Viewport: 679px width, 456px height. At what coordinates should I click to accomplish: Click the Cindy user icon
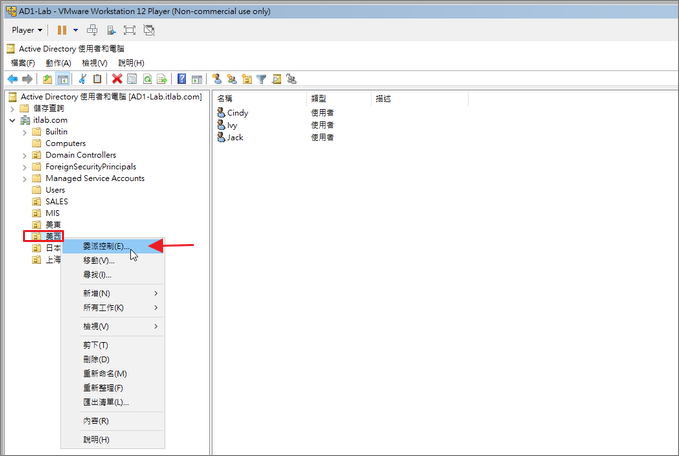tap(221, 113)
